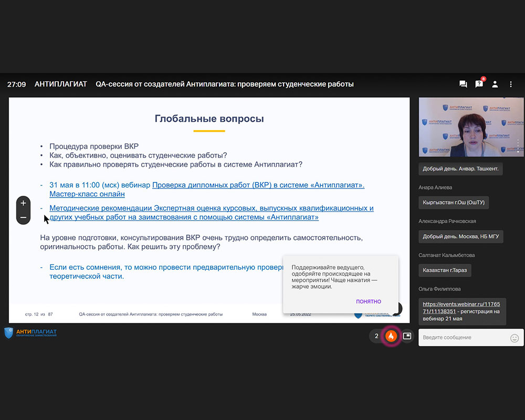Dismiss the tooltip with ПОНЯТНО
The width and height of the screenshot is (525, 420).
pos(369,301)
